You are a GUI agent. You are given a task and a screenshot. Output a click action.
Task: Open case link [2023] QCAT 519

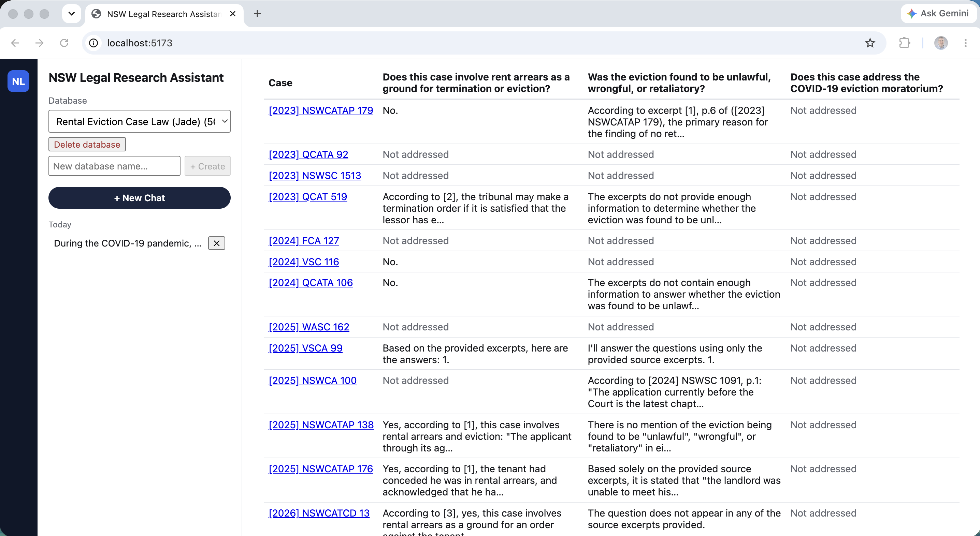pos(308,197)
